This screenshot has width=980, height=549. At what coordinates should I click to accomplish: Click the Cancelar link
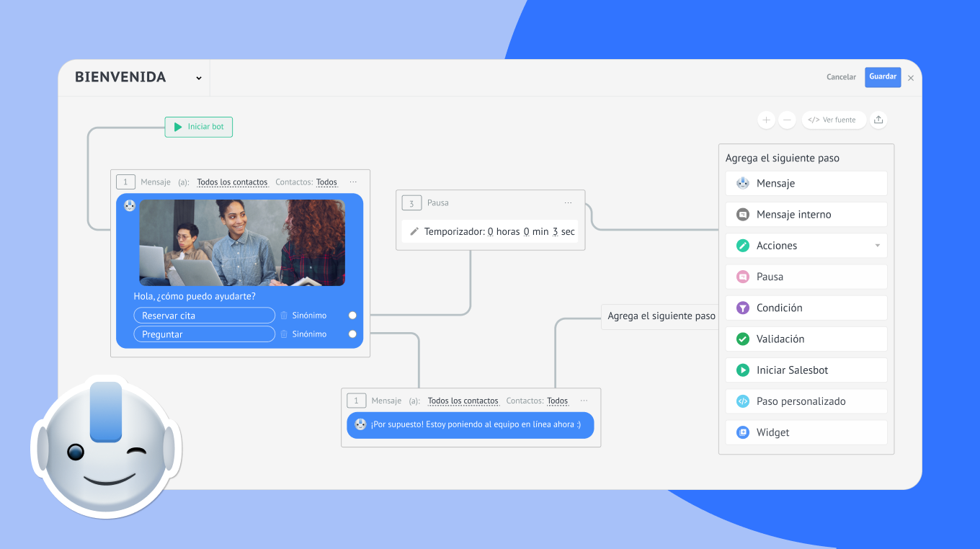[841, 77]
